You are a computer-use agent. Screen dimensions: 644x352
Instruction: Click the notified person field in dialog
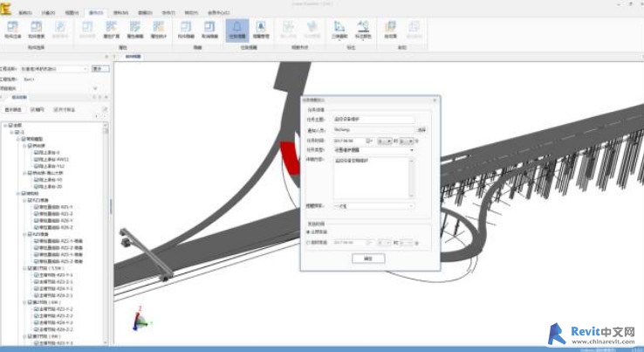coord(373,130)
